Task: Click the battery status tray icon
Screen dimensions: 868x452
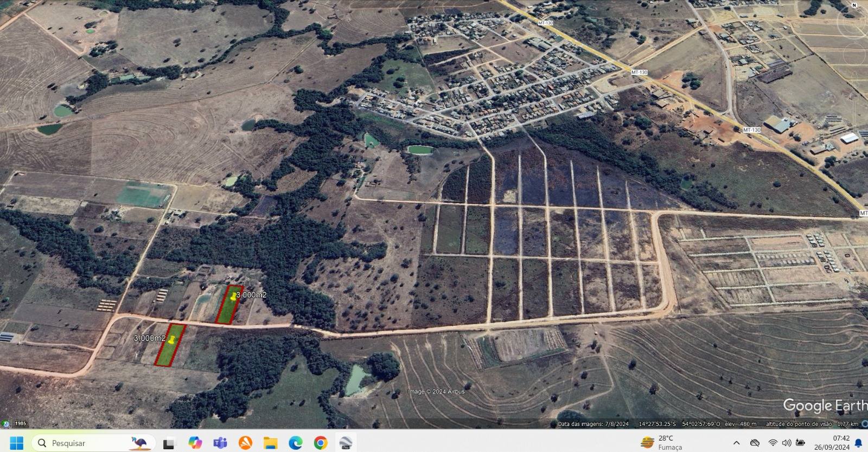Action: [x=800, y=443]
